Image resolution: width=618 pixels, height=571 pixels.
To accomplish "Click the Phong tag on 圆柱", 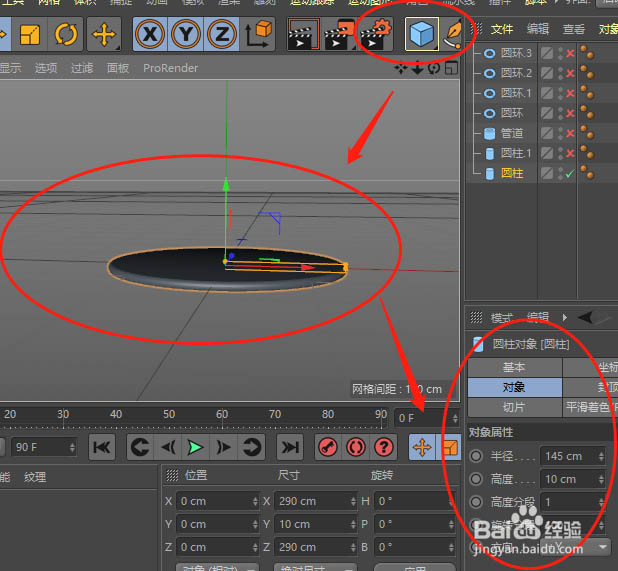I will [587, 173].
